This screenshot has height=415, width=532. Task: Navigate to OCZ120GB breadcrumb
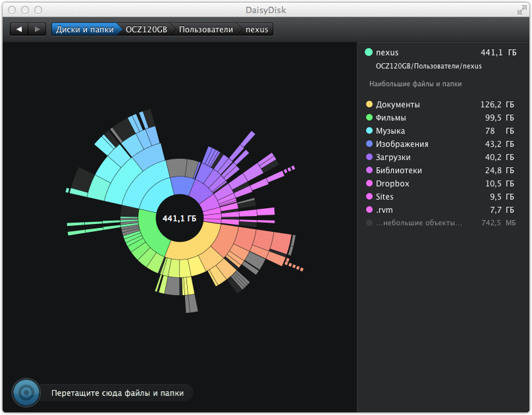(x=146, y=30)
